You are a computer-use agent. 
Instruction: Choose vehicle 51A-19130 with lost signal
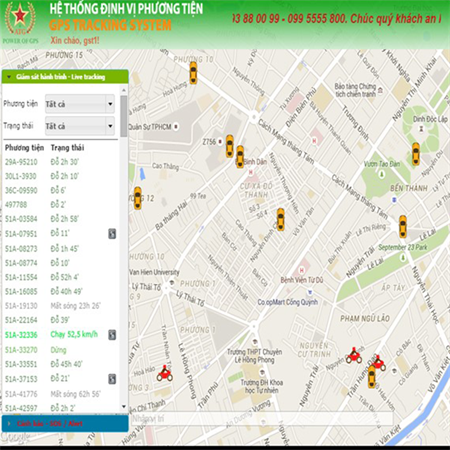pos(21,306)
